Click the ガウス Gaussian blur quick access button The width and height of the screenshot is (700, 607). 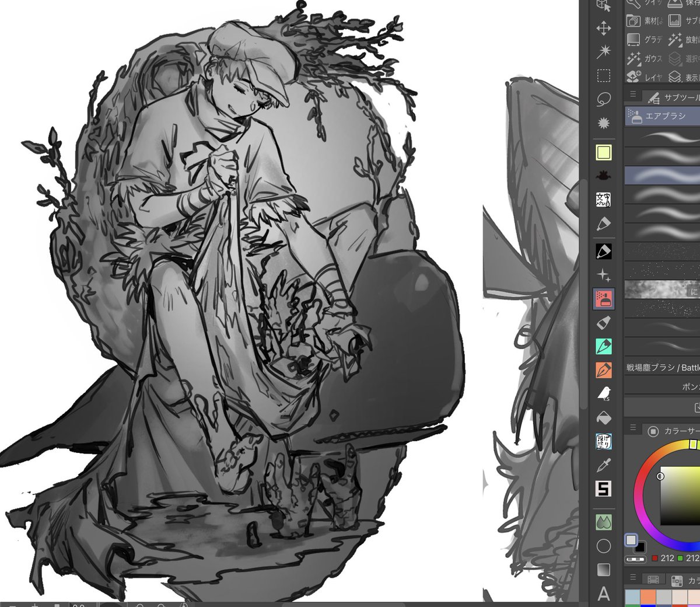(x=645, y=58)
